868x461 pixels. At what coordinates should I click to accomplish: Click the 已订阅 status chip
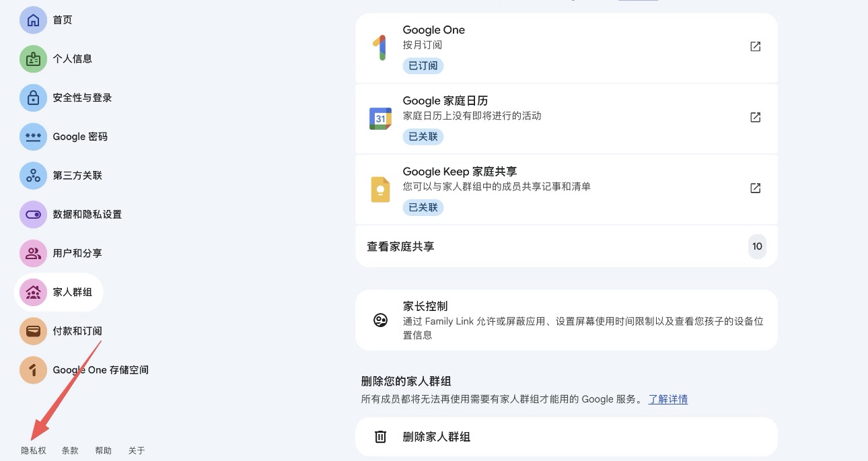[x=423, y=66]
